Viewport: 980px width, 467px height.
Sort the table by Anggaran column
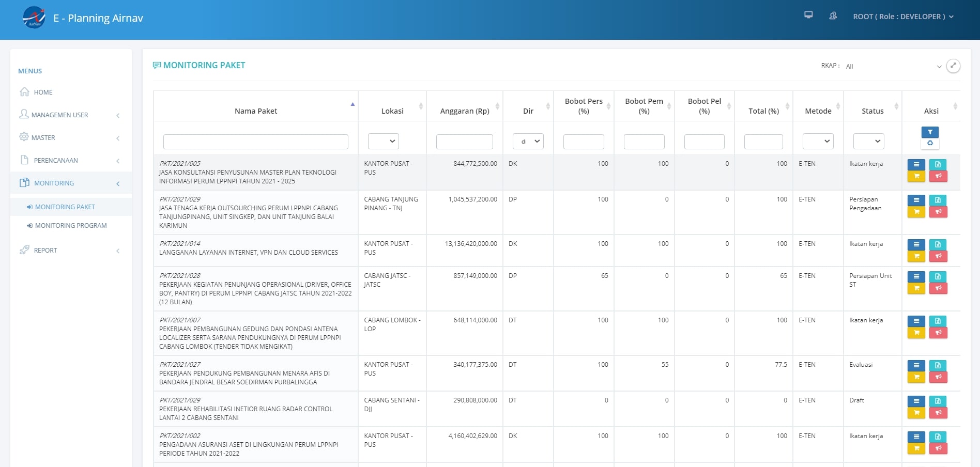[x=464, y=111]
